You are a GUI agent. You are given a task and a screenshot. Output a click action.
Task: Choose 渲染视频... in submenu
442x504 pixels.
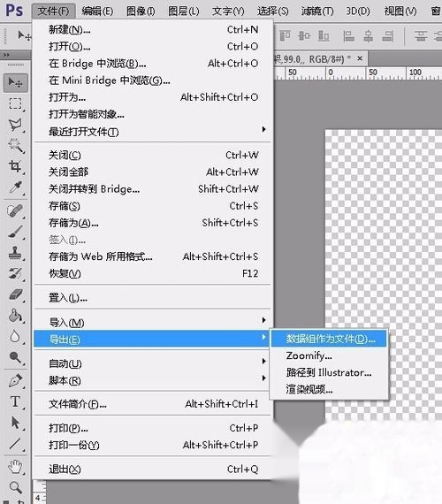coord(329,389)
